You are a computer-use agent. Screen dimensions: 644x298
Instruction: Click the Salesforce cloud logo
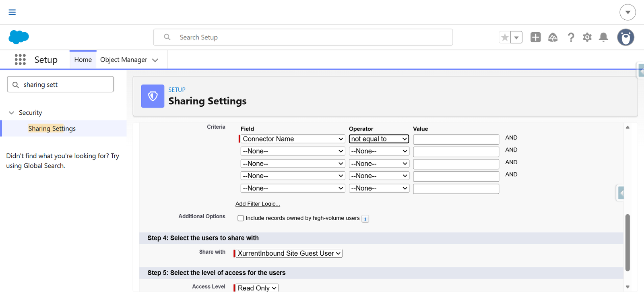pos(19,37)
